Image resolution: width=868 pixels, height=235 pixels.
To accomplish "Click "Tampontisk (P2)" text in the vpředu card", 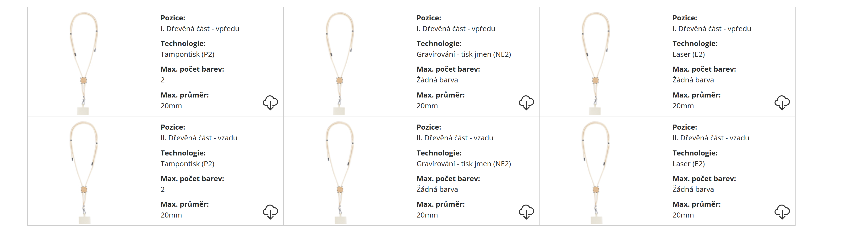I will pyautogui.click(x=187, y=54).
